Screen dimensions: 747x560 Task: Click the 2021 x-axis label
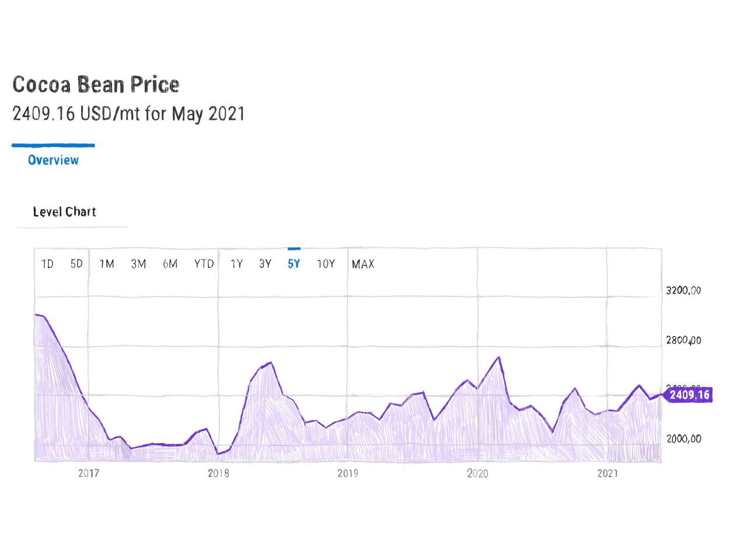tap(608, 473)
